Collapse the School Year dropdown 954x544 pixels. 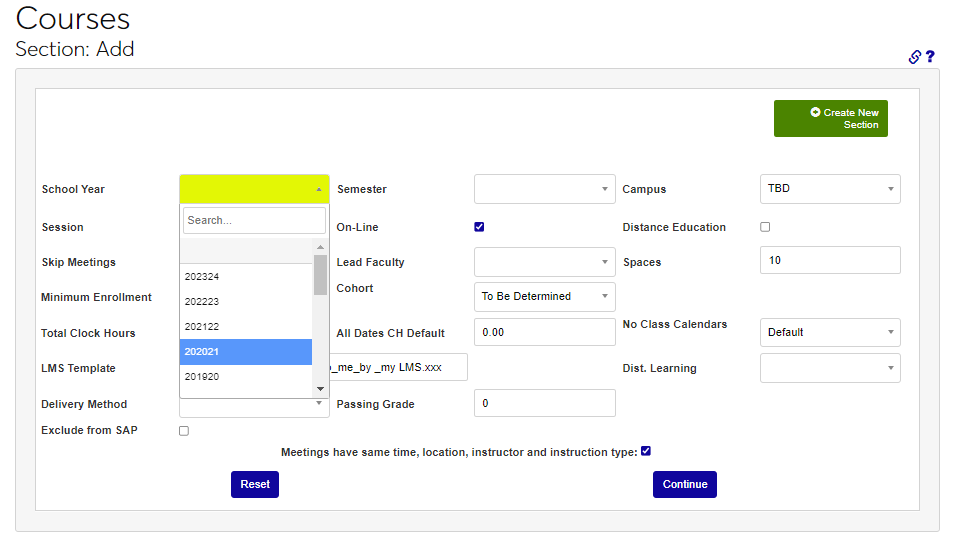pos(254,189)
